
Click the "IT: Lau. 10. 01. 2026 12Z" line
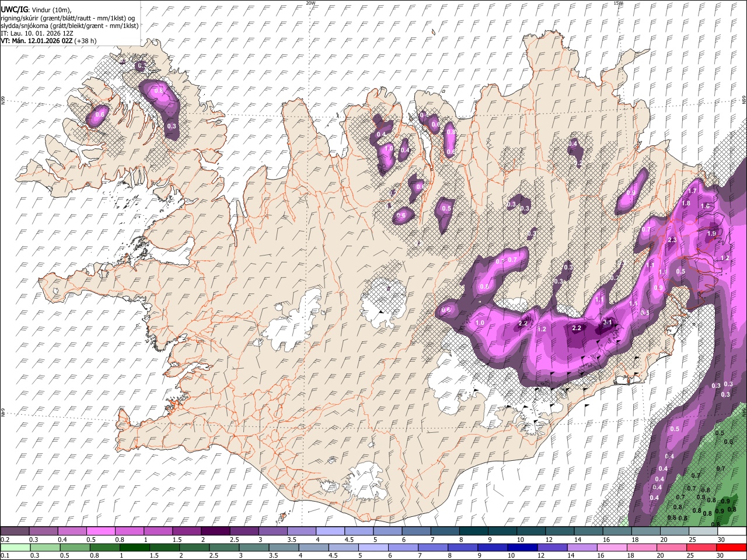(x=37, y=33)
